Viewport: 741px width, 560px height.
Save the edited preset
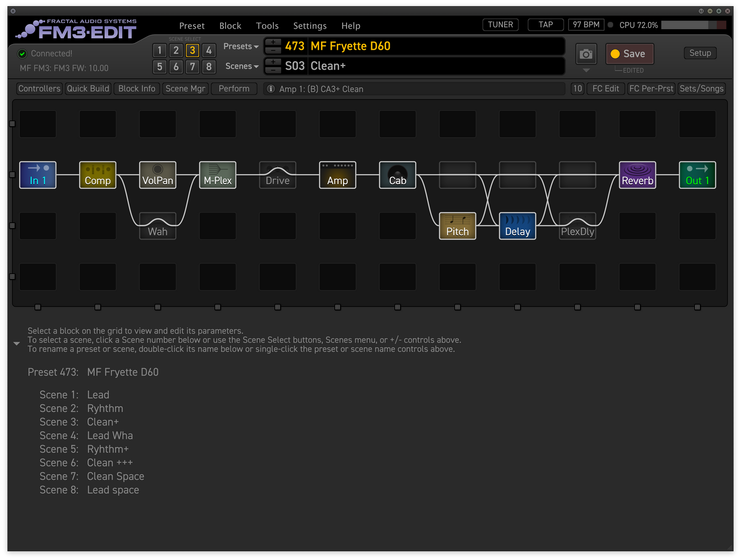click(x=630, y=53)
